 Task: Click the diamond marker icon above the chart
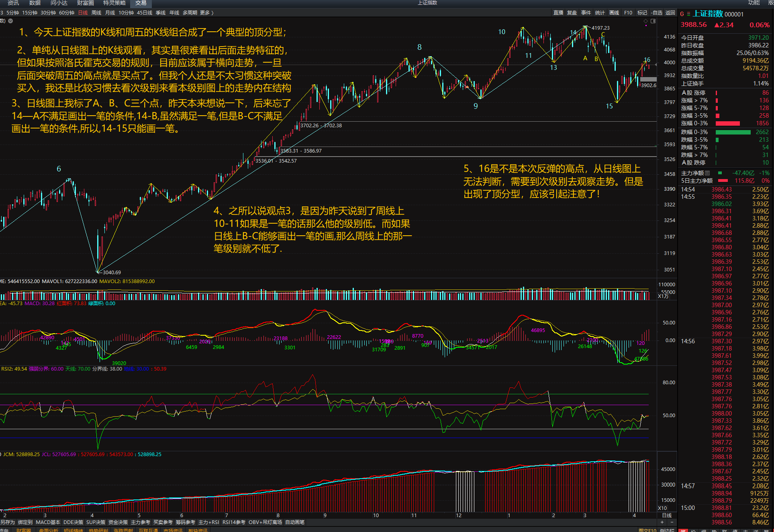point(646,21)
